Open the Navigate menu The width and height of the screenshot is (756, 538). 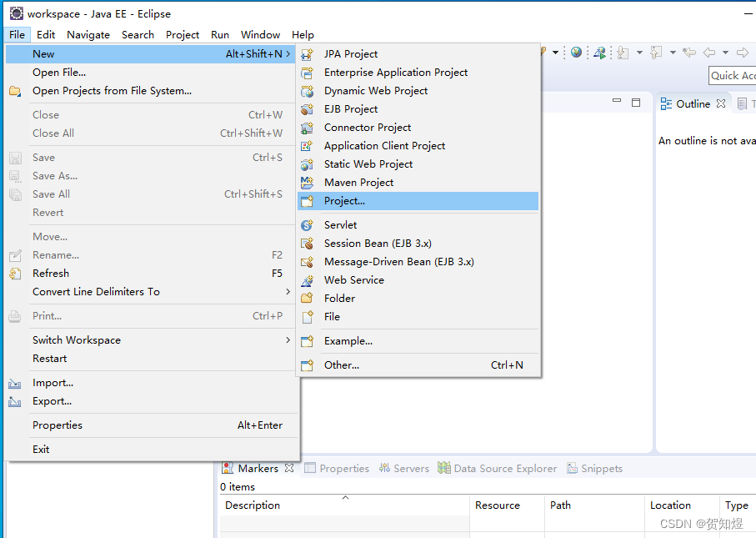click(88, 35)
